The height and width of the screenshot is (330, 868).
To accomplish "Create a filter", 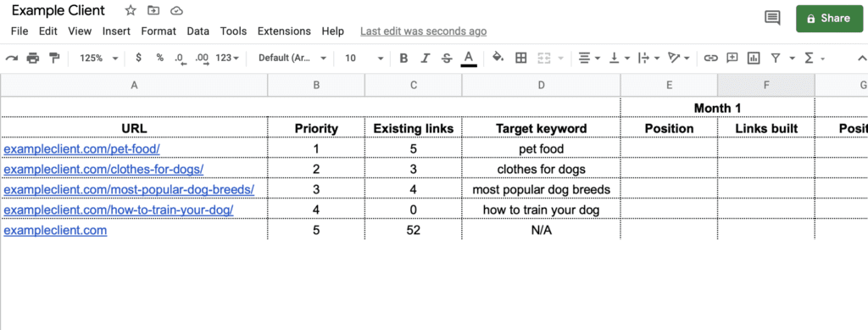I will pyautogui.click(x=776, y=58).
